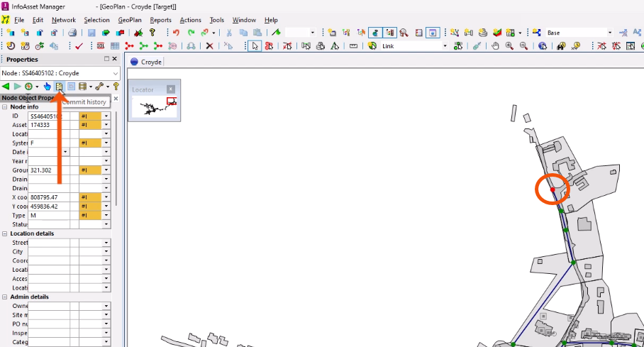This screenshot has width=644, height=347.
Task: Click the green commit arrow icon beside Save
Action: tap(106, 33)
